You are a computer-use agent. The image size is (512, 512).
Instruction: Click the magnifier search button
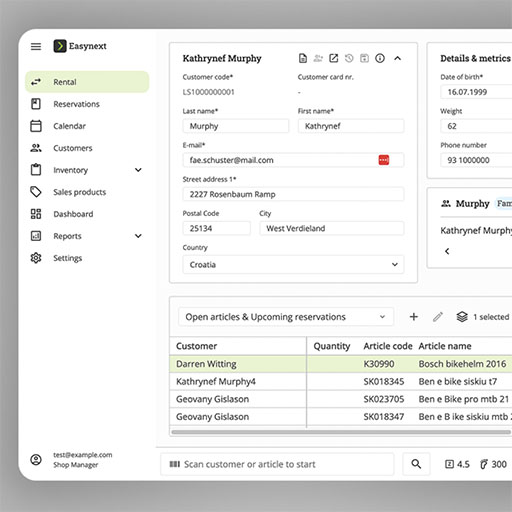416,464
